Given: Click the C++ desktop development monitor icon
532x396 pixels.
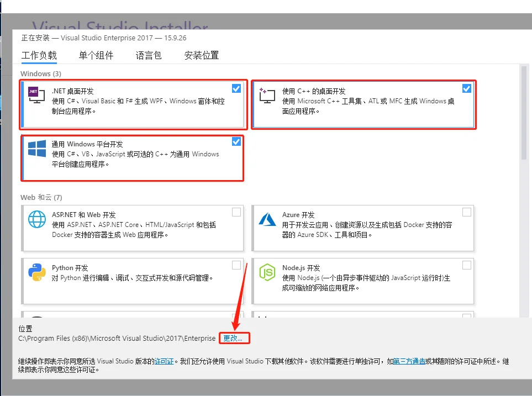Looking at the screenshot, I should pyautogui.click(x=267, y=96).
